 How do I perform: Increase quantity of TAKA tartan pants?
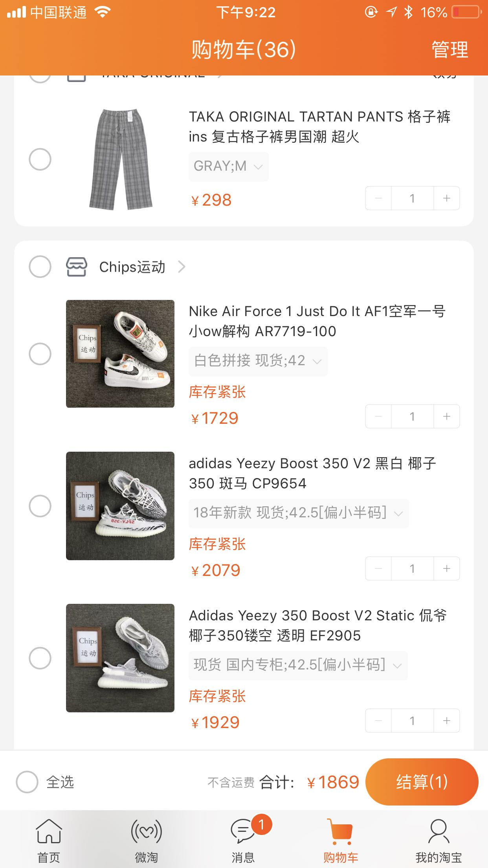447,198
